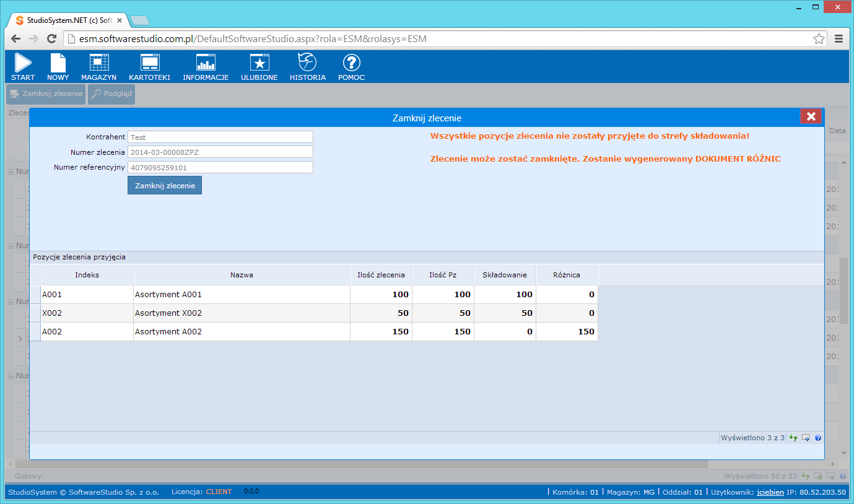Select row with index X002
Image resolution: width=854 pixels, height=504 pixels.
pos(315,313)
